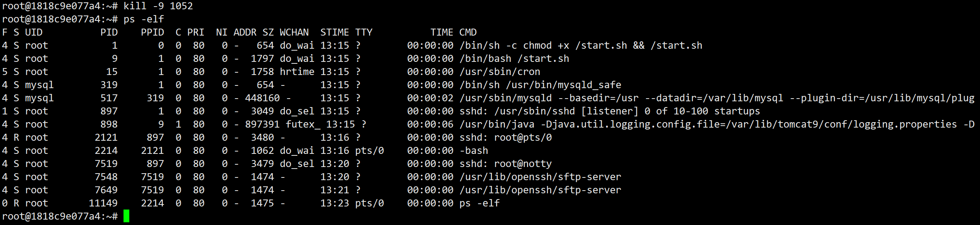Click the UID column header
Screen dimensions: 980x225
click(34, 32)
